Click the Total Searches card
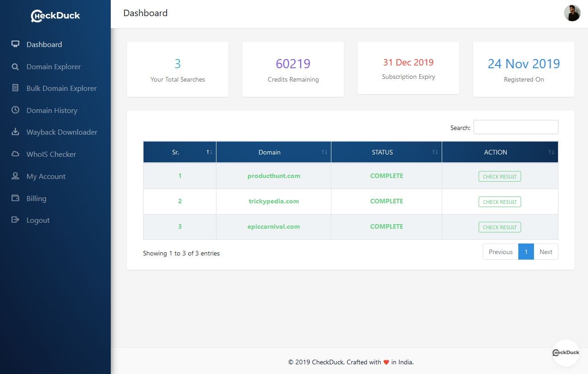 pos(178,70)
